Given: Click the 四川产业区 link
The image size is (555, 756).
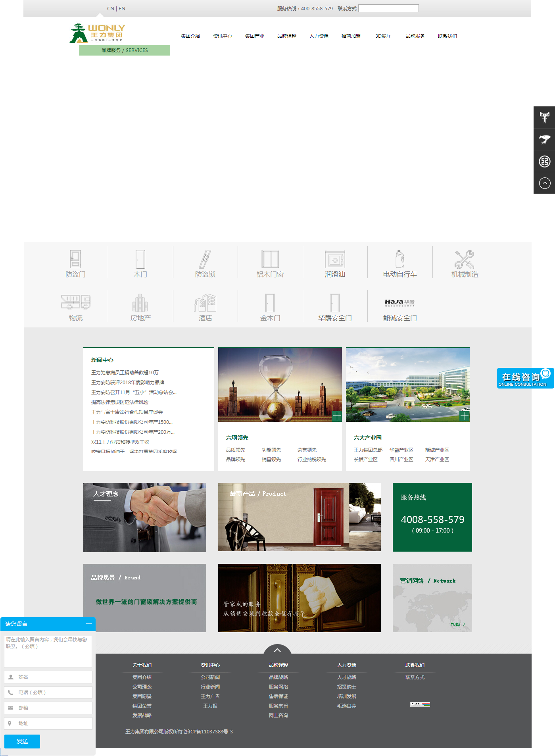Looking at the screenshot, I should click(x=401, y=459).
